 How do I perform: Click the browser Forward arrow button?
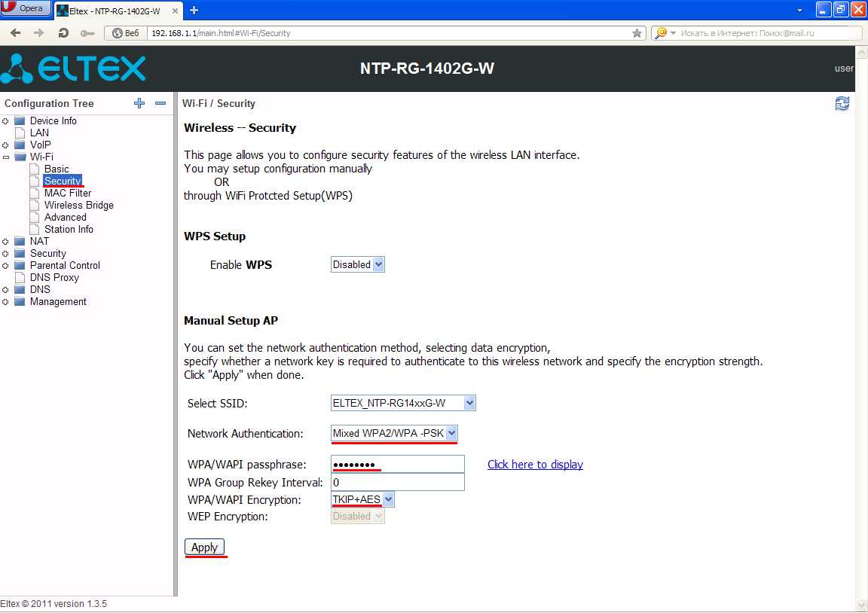[x=39, y=33]
